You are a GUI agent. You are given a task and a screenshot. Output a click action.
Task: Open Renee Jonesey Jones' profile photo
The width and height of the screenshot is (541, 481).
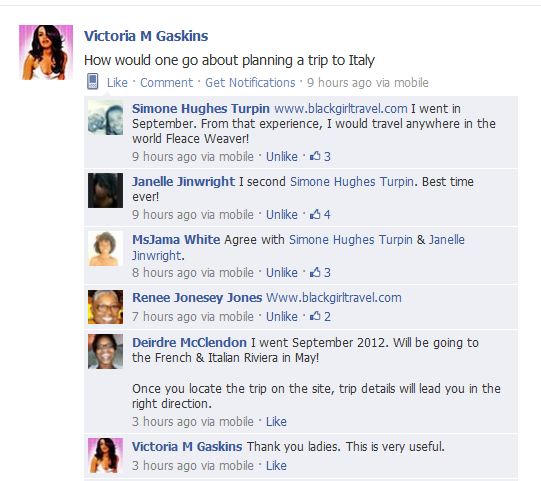point(105,307)
